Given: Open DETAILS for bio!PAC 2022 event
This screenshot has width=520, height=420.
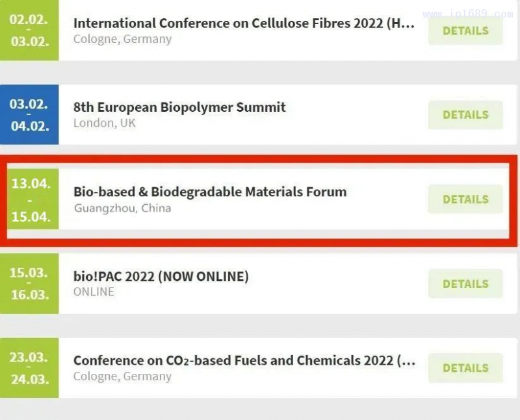Looking at the screenshot, I should coord(465,284).
